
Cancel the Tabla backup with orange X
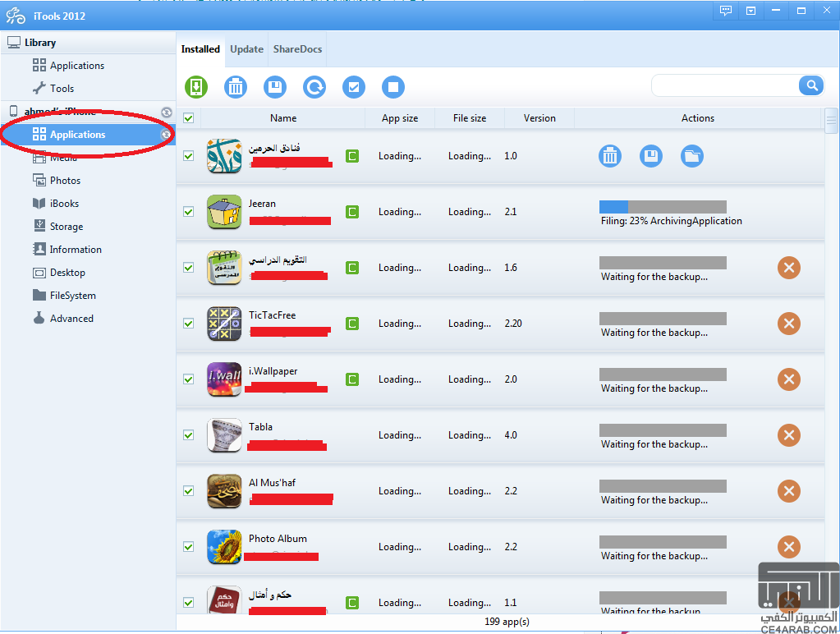click(x=788, y=435)
